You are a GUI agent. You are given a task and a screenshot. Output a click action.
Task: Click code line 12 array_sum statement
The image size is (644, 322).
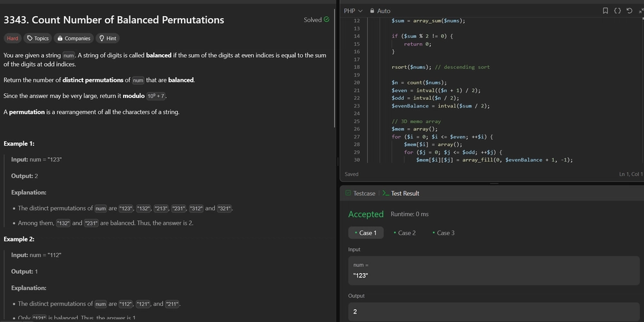[x=428, y=21]
